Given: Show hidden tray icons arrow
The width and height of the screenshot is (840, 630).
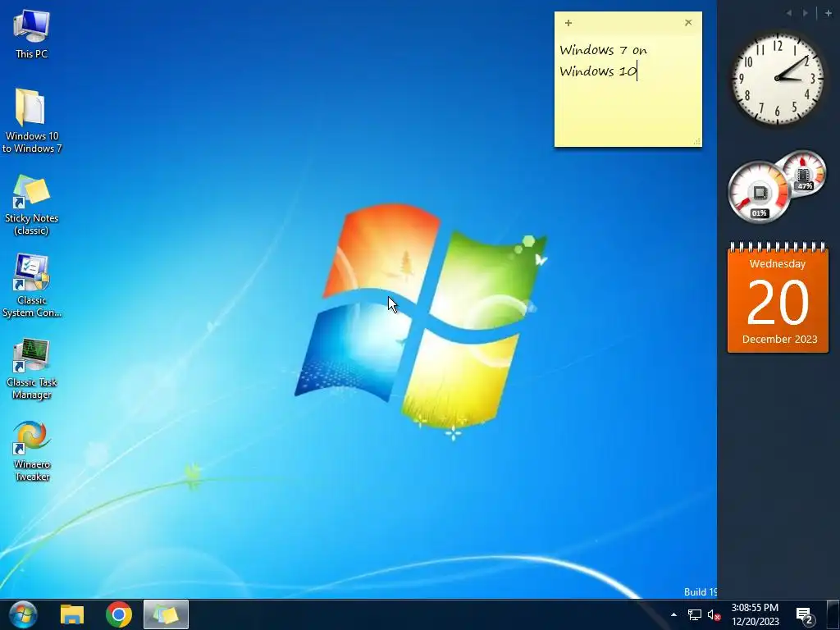Looking at the screenshot, I should point(673,615).
